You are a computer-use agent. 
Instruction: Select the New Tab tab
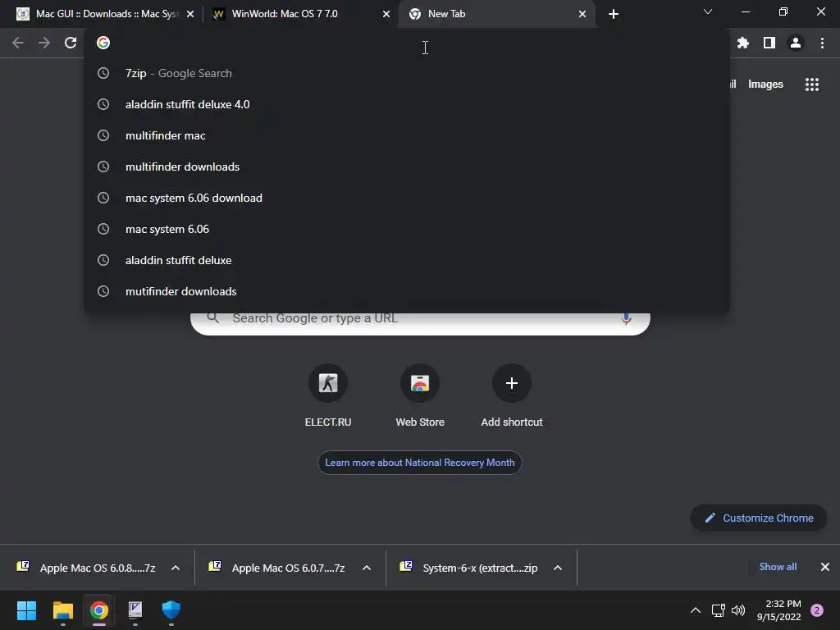coord(497,14)
